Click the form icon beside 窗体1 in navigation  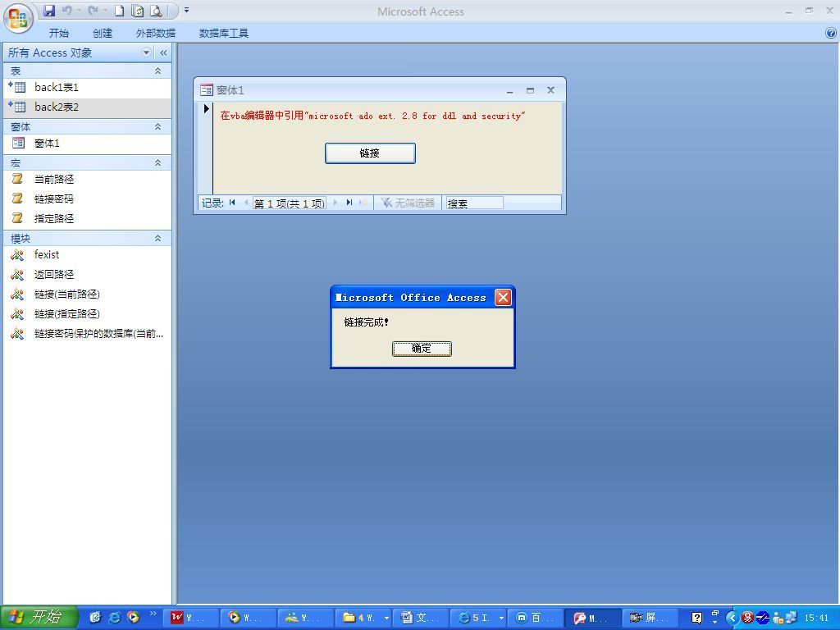pos(18,143)
